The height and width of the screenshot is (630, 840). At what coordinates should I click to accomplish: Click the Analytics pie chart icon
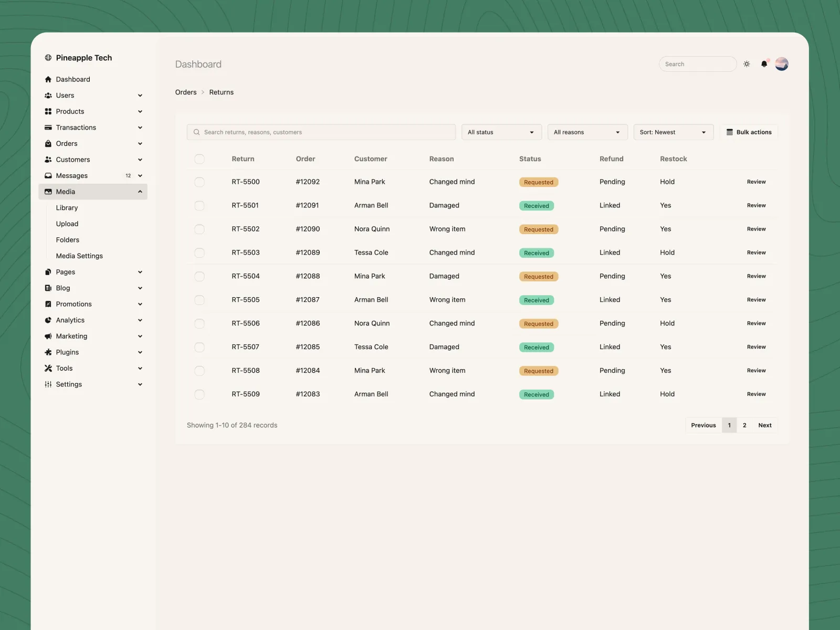pos(48,320)
